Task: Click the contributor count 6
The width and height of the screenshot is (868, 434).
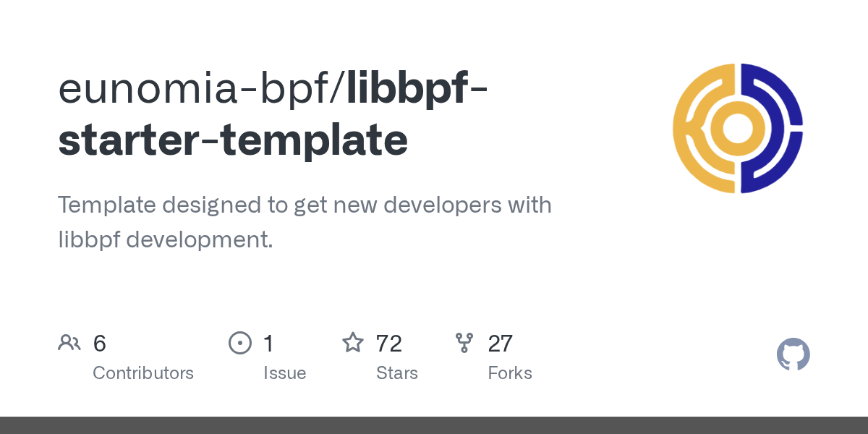Action: click(x=100, y=343)
